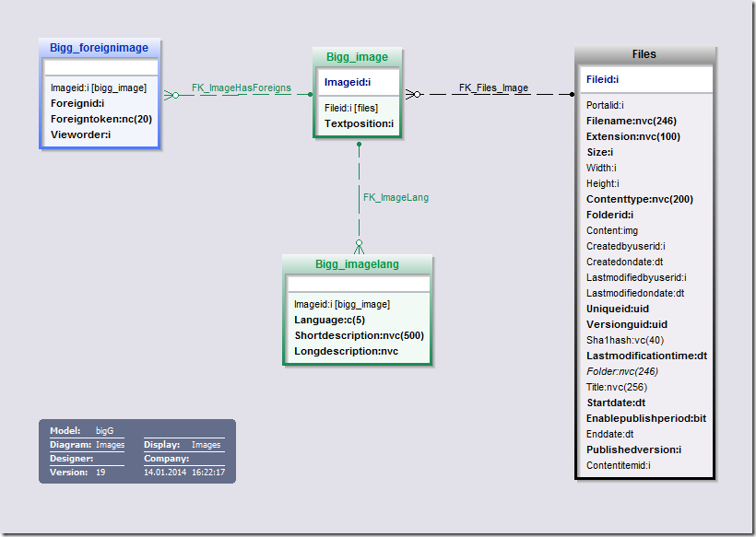
Task: Select the Publishedversion:i column
Action: pyautogui.click(x=633, y=449)
